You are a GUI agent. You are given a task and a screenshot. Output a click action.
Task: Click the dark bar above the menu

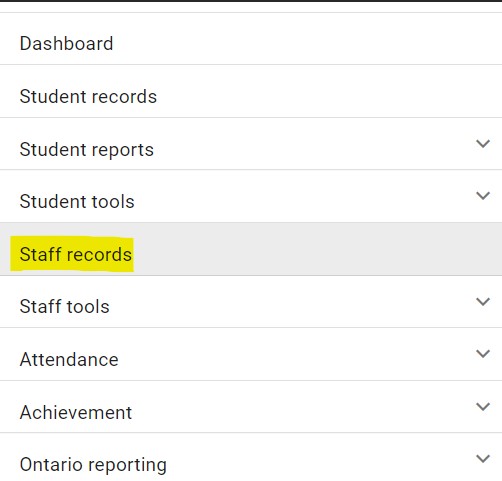click(x=251, y=1)
